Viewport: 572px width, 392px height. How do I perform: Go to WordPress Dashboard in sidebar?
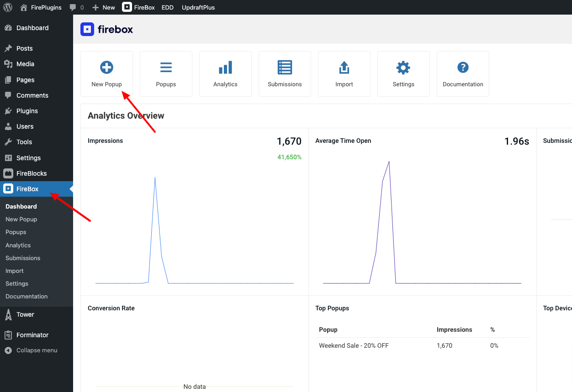pos(37,28)
